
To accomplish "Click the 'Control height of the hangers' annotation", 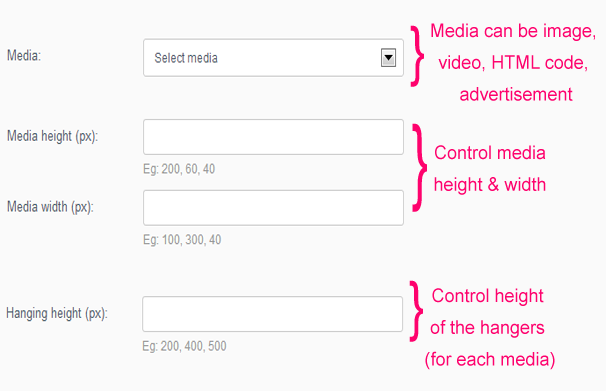I will pyautogui.click(x=487, y=312).
